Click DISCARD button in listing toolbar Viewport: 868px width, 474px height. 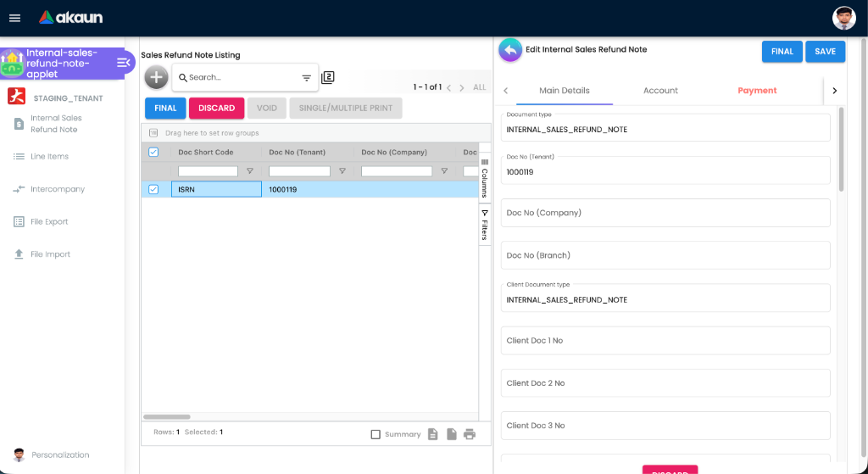(216, 108)
